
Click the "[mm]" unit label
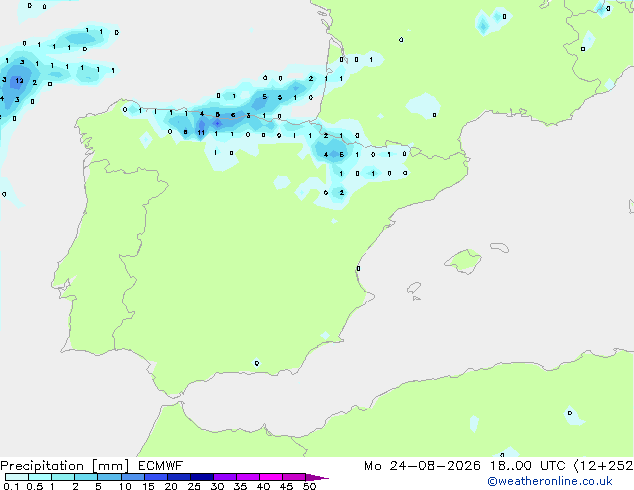click(110, 466)
